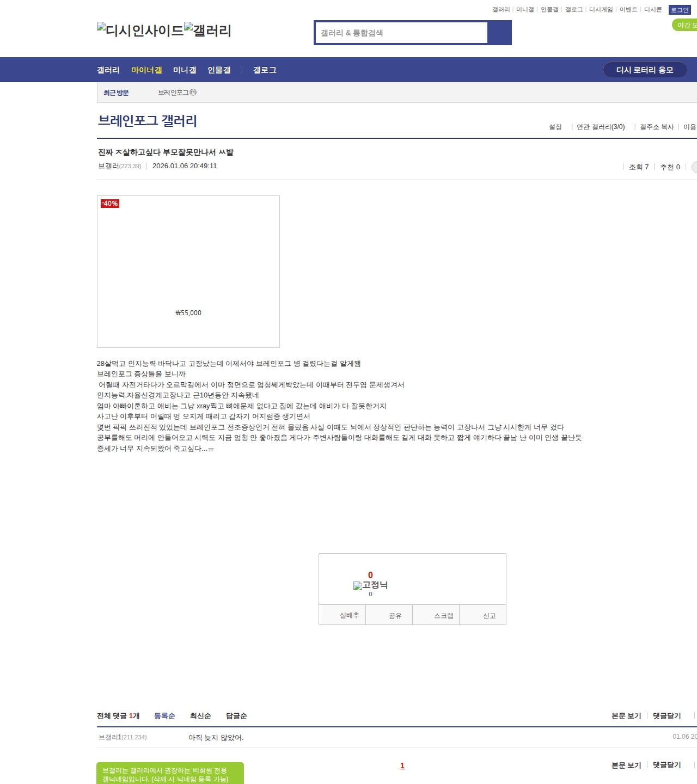The height and width of the screenshot is (784, 697).
Task: Select 미니갤 in the blue navigation bar
Action: pos(185,70)
